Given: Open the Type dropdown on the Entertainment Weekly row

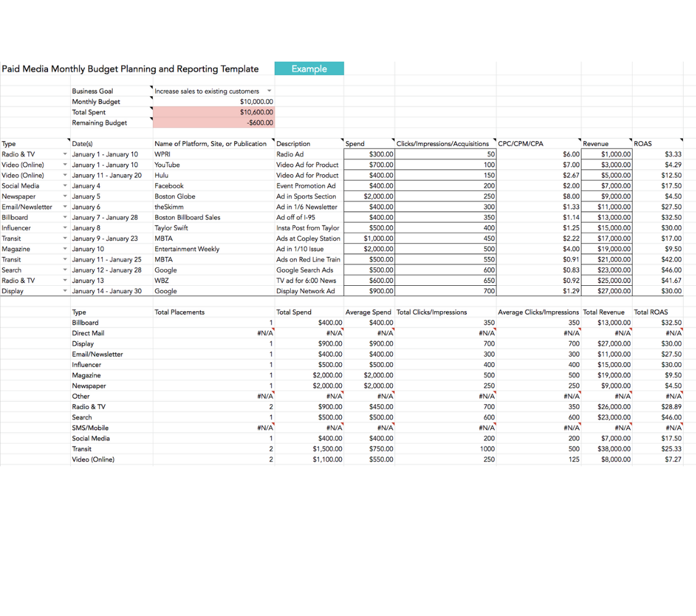Looking at the screenshot, I should [65, 249].
